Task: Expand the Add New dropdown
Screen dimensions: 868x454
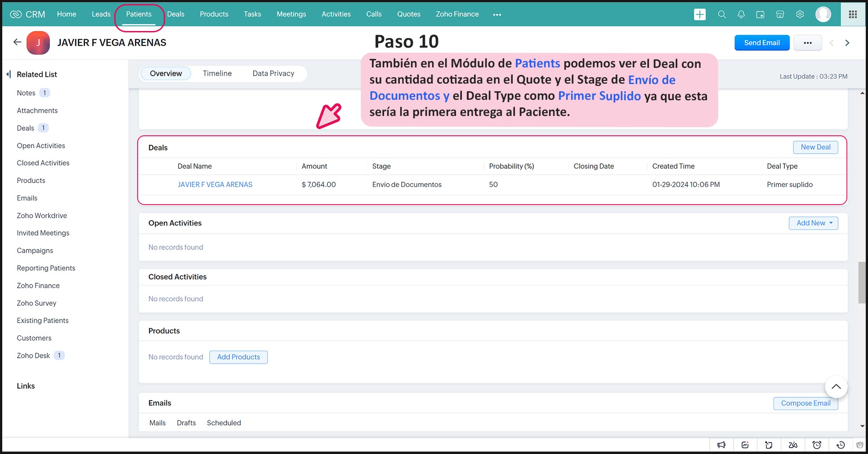Action: 813,223
